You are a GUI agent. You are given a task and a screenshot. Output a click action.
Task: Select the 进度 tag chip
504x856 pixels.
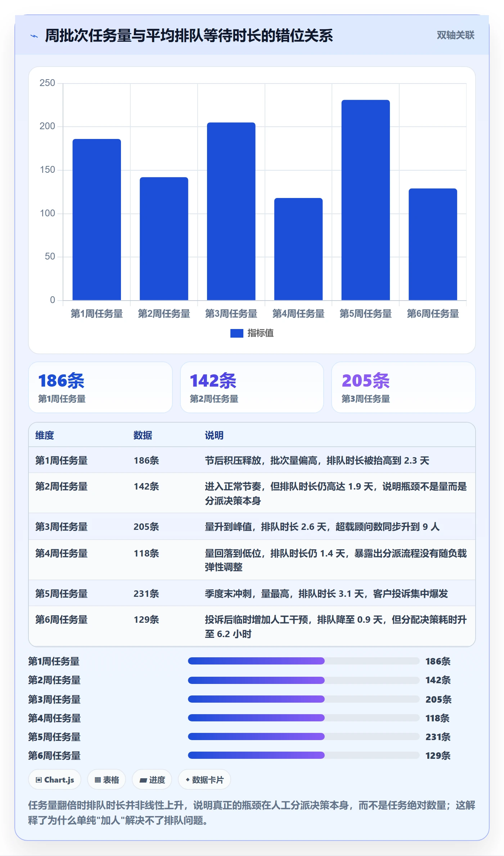tap(152, 780)
